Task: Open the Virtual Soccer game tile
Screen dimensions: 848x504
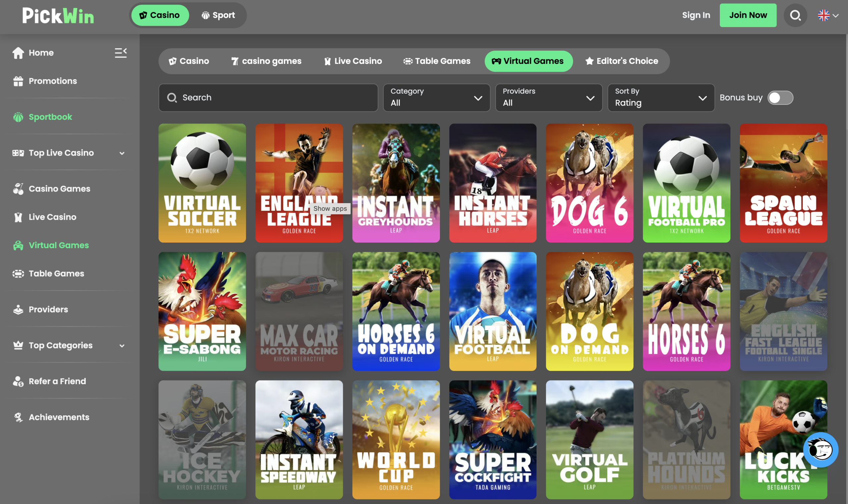Action: [202, 183]
